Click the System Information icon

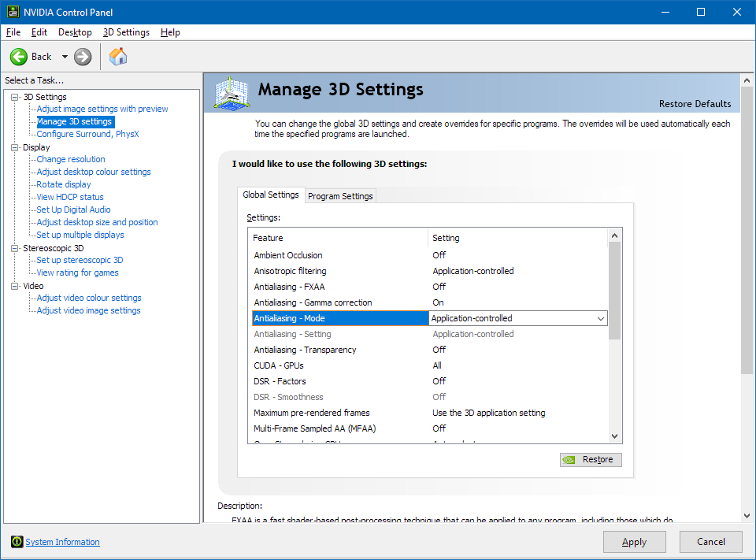17,542
